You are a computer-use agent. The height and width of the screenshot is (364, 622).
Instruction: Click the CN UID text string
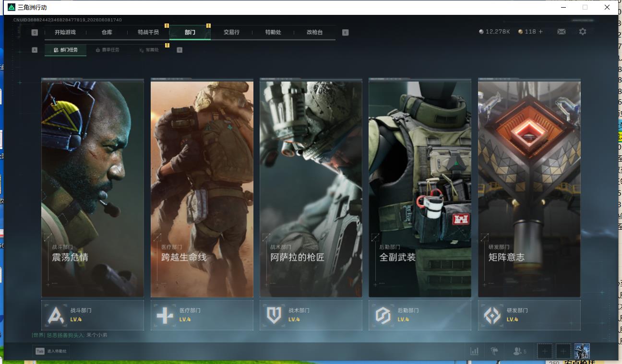[x=68, y=20]
